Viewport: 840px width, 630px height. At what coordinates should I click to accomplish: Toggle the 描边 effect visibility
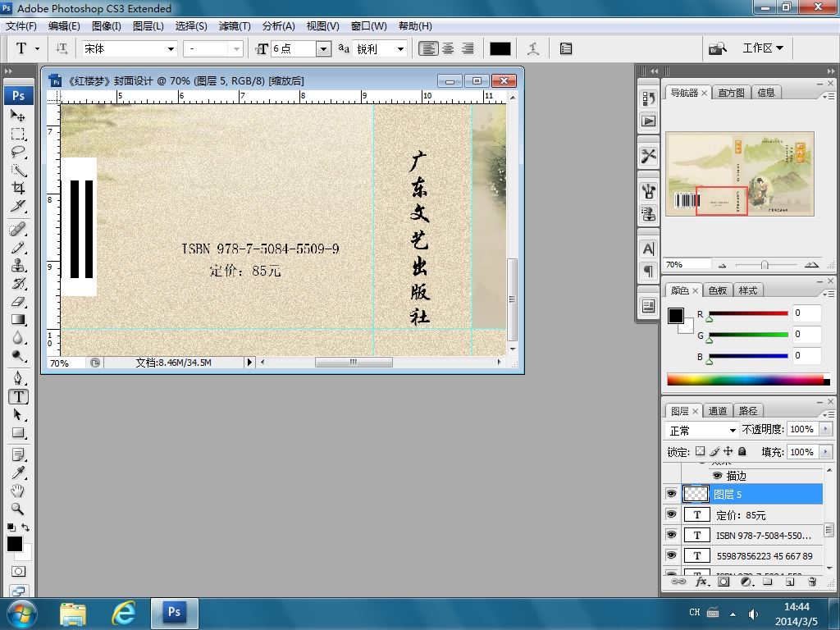(717, 475)
